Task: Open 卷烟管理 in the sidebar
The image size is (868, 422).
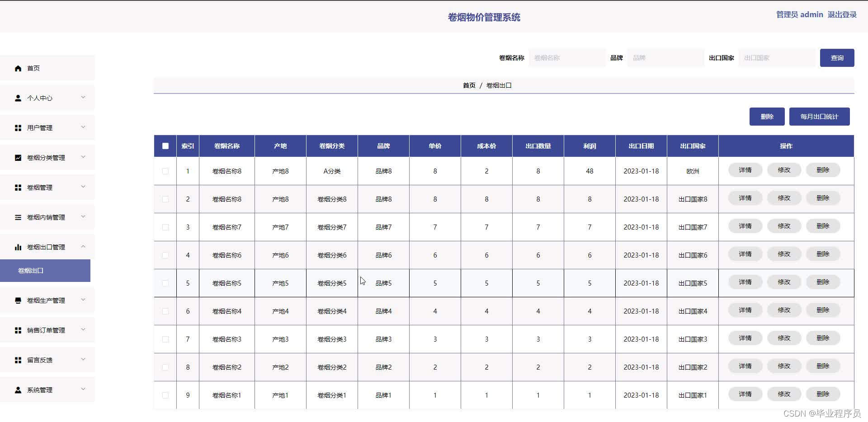Action: 47,188
